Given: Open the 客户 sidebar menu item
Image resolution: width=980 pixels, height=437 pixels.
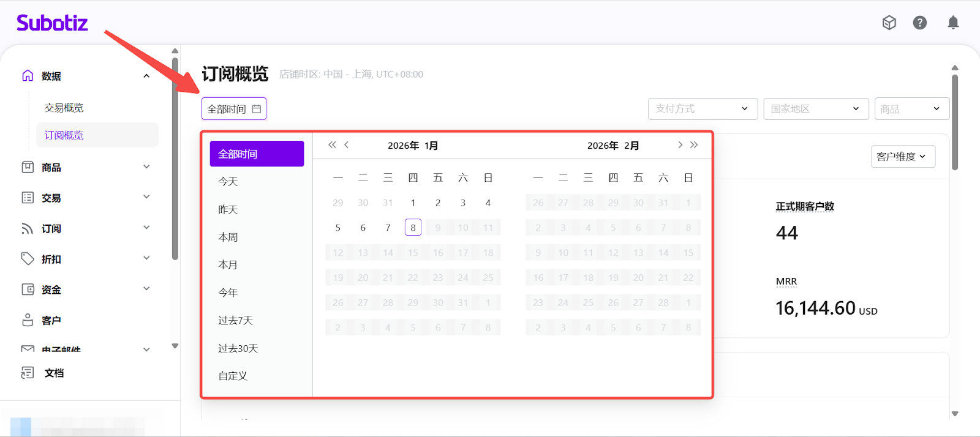Looking at the screenshot, I should pos(51,320).
